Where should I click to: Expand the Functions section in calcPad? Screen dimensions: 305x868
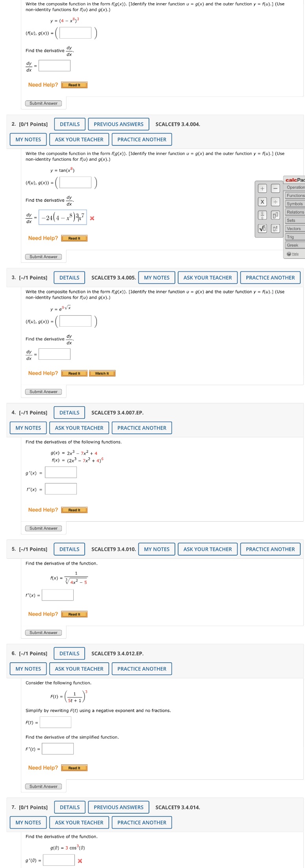click(x=295, y=195)
